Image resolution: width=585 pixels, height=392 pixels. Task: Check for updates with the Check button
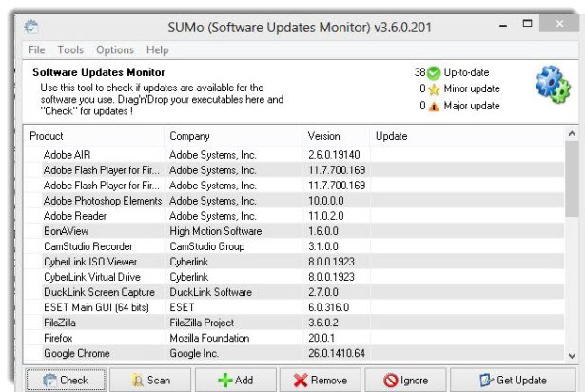click(66, 380)
